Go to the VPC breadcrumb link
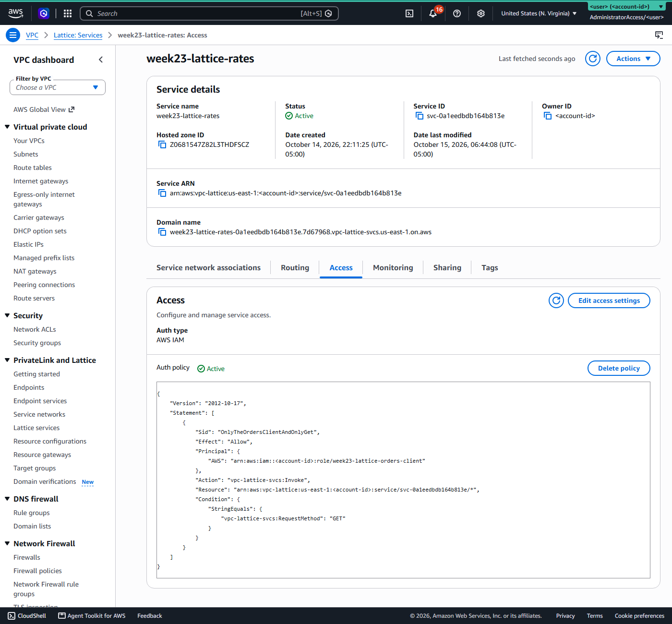The image size is (672, 624). (32, 35)
